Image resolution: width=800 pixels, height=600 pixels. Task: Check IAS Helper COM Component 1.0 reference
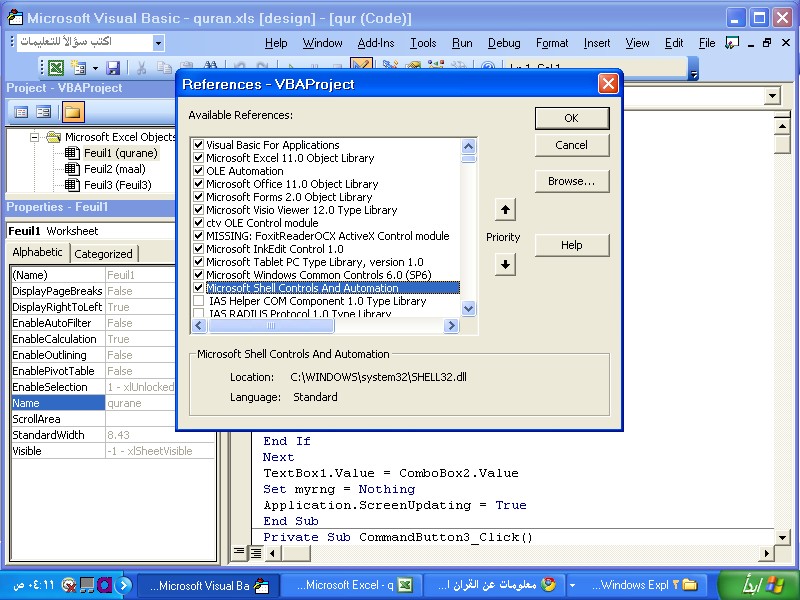point(198,301)
